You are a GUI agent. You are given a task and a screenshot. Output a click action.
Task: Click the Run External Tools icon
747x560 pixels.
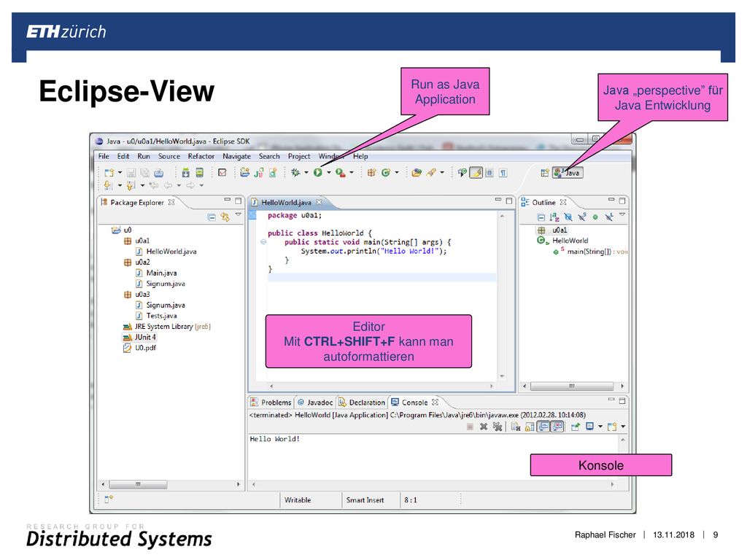[x=340, y=172]
